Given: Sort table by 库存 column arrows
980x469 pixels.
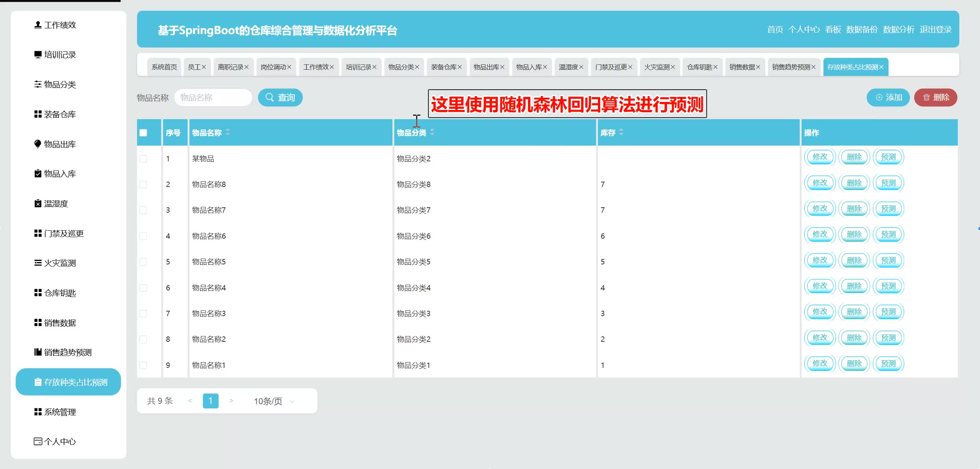Looking at the screenshot, I should click(x=621, y=132).
